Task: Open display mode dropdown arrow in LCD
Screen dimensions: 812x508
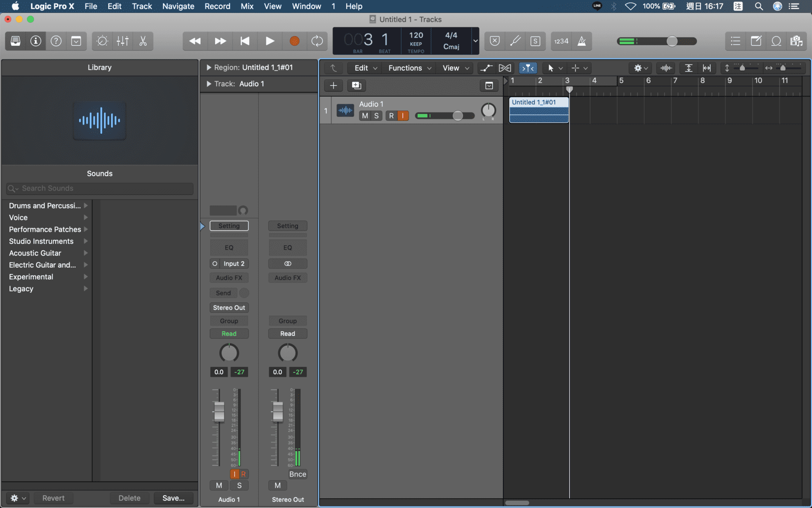Action: pyautogui.click(x=475, y=41)
